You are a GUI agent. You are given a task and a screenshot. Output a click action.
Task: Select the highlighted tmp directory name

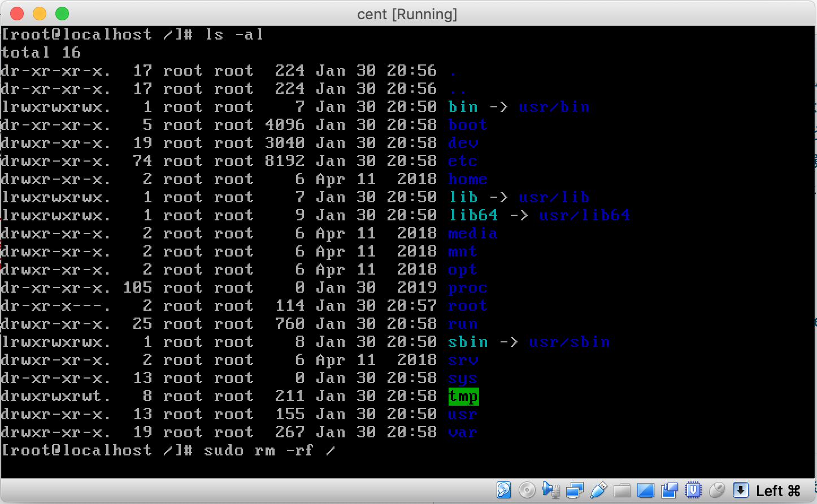click(x=463, y=396)
